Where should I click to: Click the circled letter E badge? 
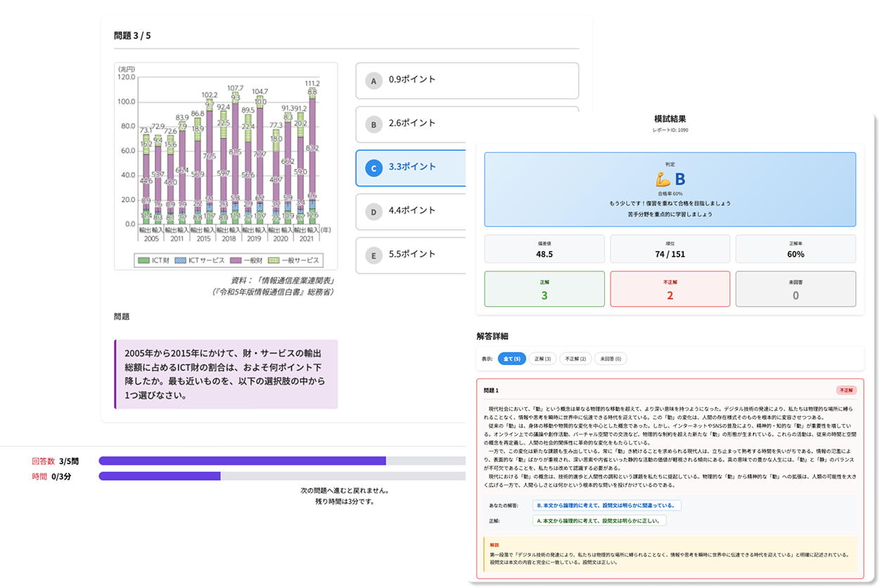click(374, 255)
